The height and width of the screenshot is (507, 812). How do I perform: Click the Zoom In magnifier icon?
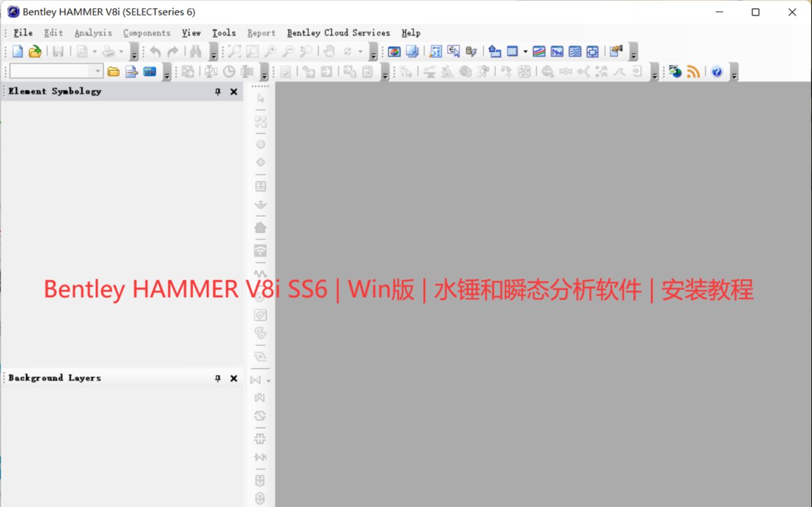pos(270,51)
